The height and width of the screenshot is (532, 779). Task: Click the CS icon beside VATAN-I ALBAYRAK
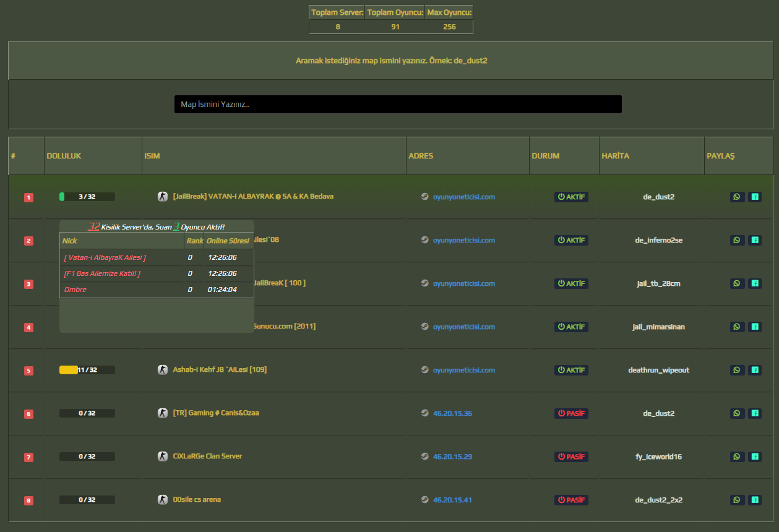(x=163, y=197)
